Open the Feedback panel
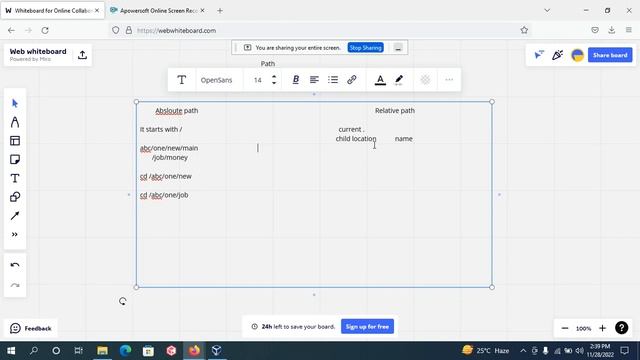 click(x=31, y=328)
